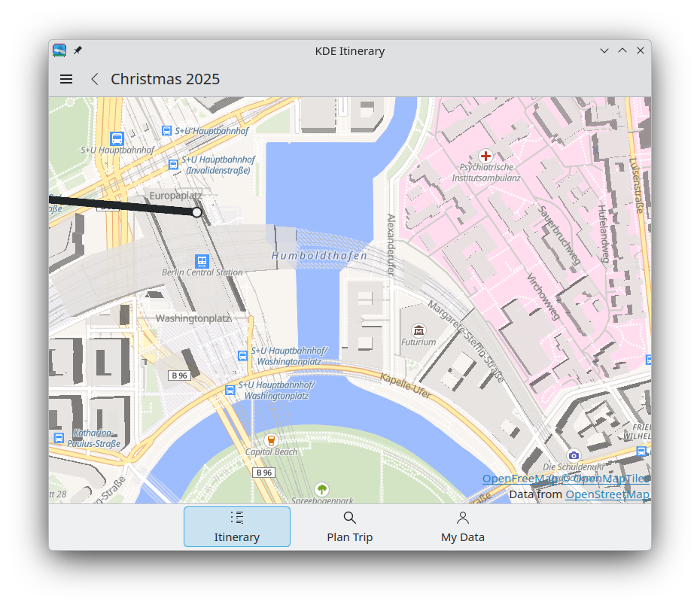Click the Humboldthafen water label
The width and height of the screenshot is (700, 608).
click(319, 256)
